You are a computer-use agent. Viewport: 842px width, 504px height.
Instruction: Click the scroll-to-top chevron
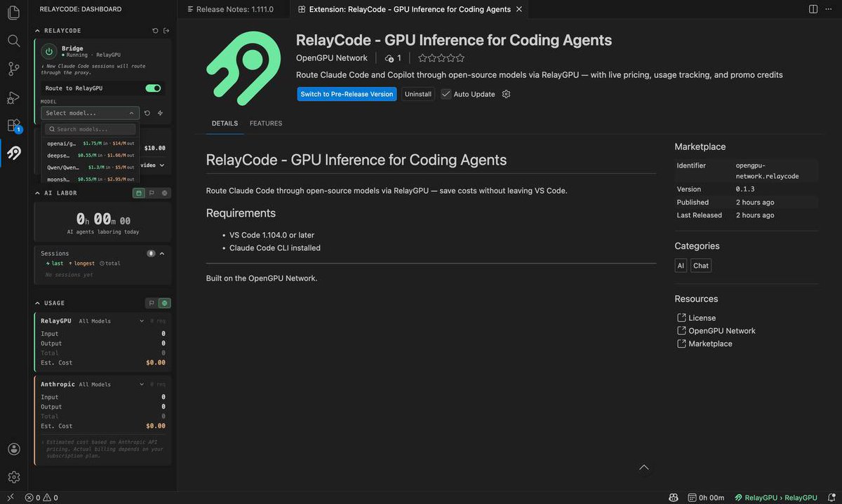[643, 468]
